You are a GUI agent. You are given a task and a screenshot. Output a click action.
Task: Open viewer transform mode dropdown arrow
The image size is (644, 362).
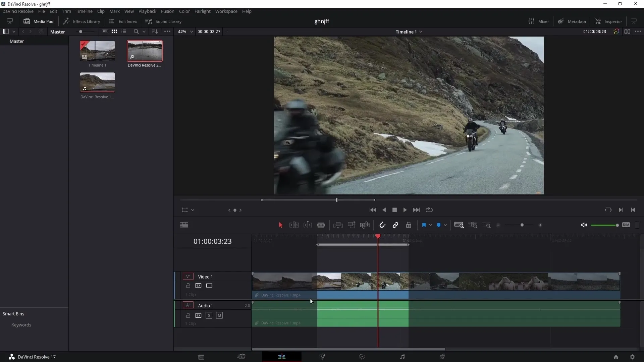[x=193, y=210]
